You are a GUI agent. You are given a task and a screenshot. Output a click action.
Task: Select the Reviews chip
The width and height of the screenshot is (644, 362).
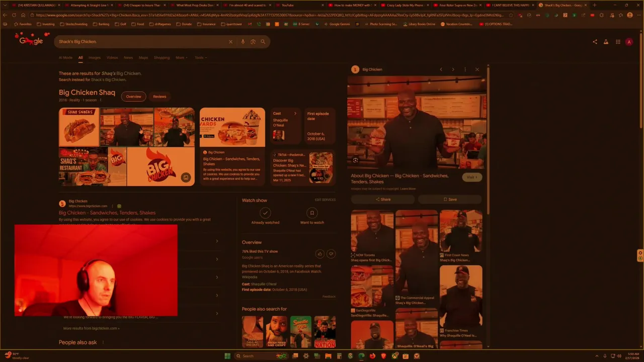click(x=159, y=97)
